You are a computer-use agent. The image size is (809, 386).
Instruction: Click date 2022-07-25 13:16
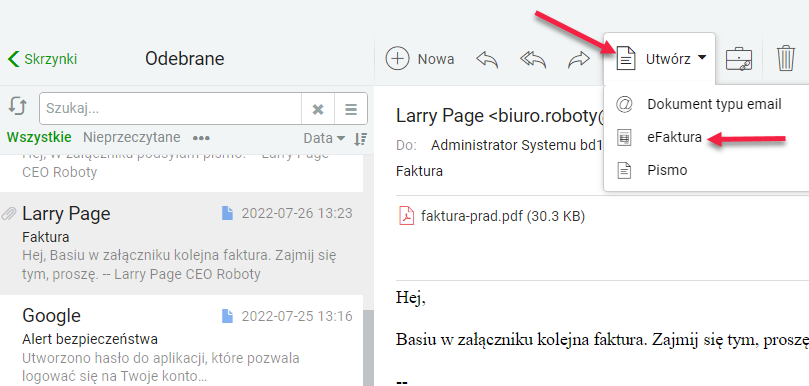[297, 316]
